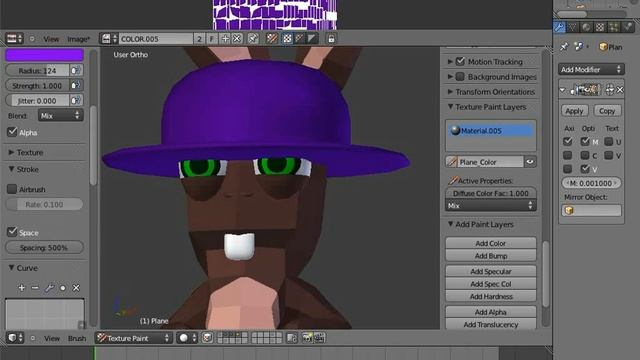Open the curve tools wrench icon

tap(49, 288)
